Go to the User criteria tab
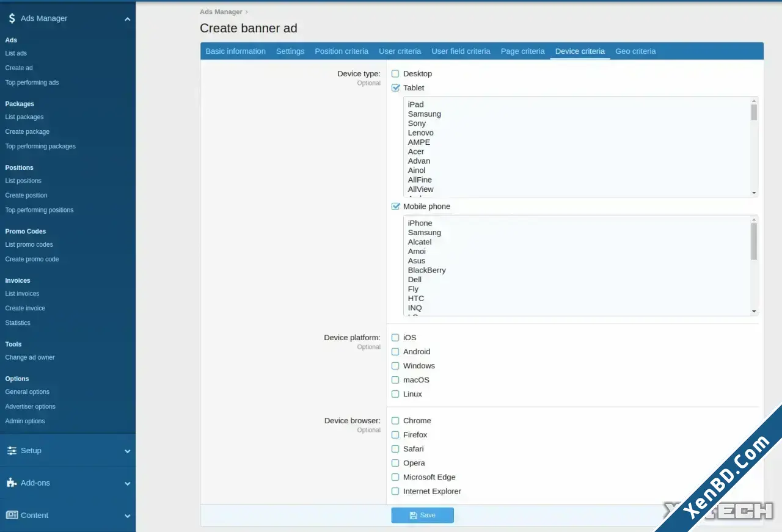The width and height of the screenshot is (782, 532). tap(400, 51)
